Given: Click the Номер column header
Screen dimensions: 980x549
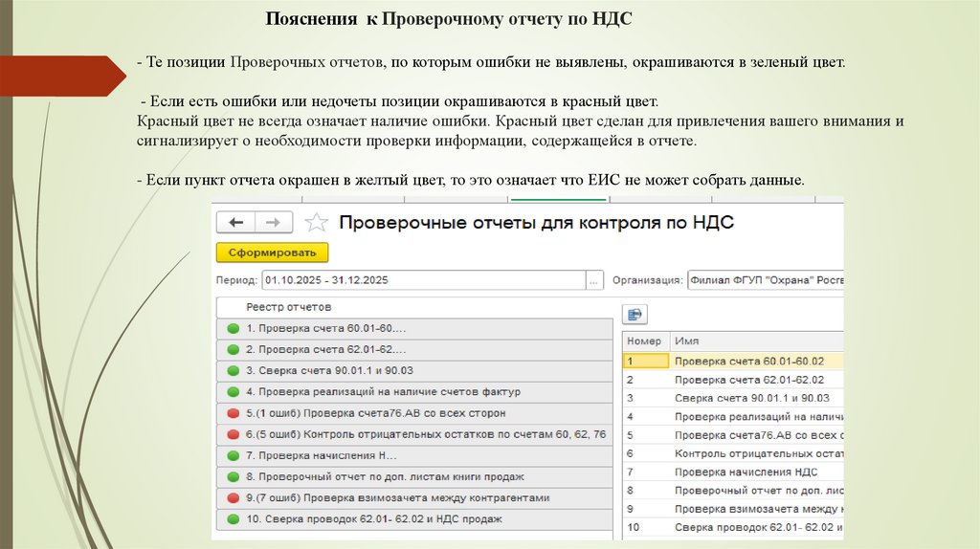Looking at the screenshot, I should point(646,341).
